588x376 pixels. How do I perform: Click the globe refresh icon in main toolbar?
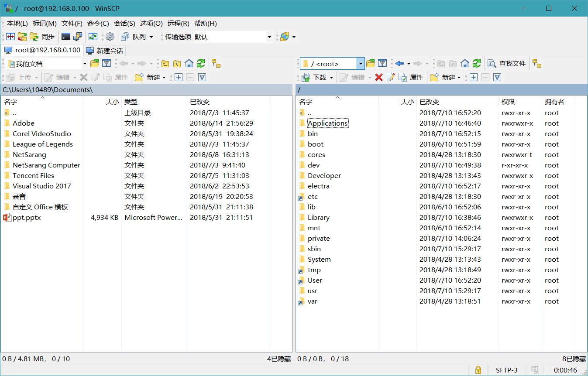284,37
